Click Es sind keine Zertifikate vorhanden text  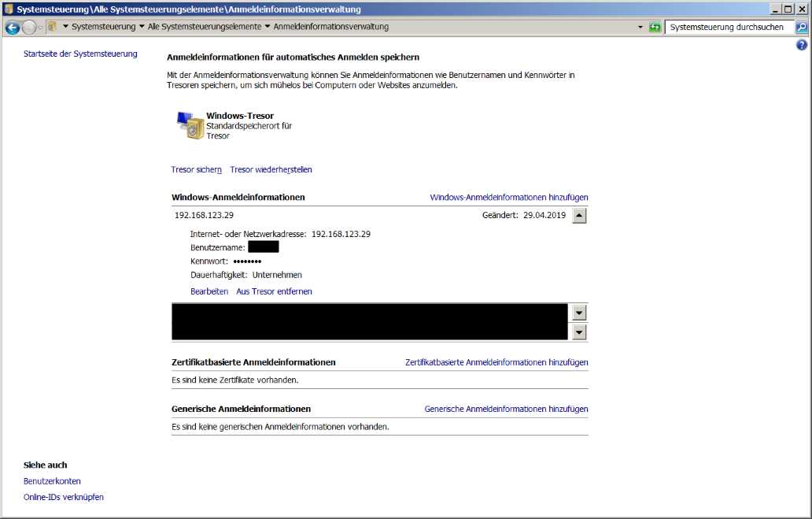[x=235, y=380]
